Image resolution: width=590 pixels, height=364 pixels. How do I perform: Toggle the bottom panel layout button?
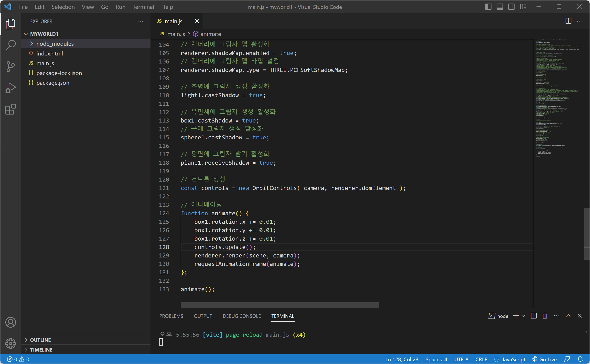[500, 7]
